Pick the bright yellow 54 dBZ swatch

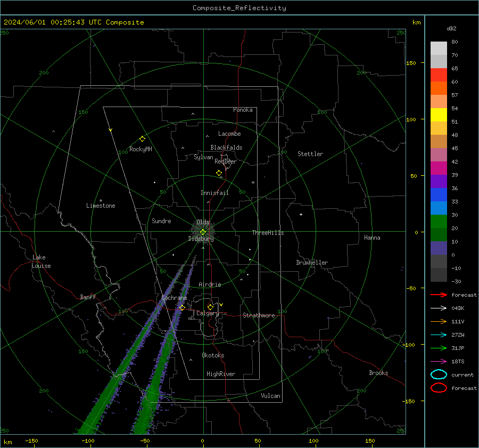439,115
